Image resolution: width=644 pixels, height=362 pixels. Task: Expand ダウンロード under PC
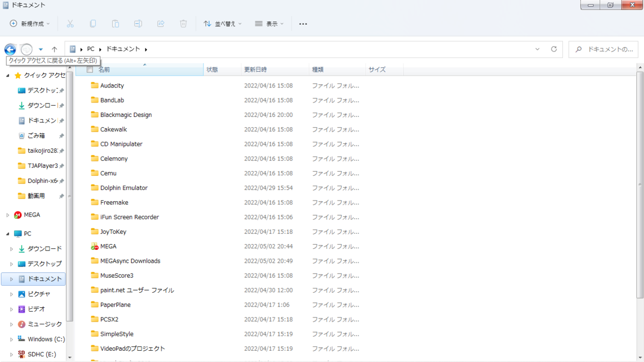(x=12, y=249)
